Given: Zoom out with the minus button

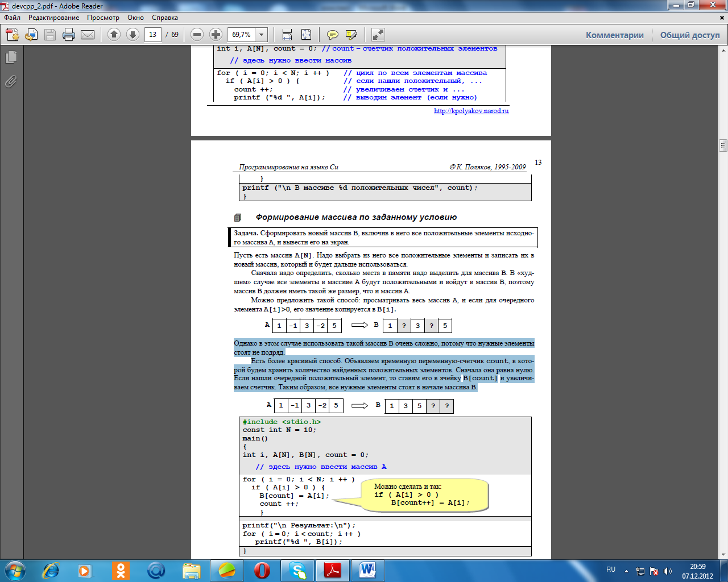Looking at the screenshot, I should tap(197, 35).
